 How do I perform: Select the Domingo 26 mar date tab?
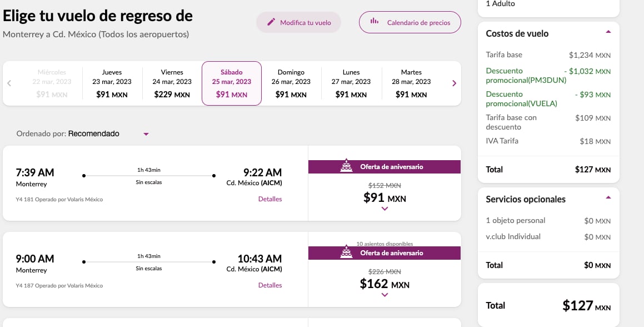(291, 83)
